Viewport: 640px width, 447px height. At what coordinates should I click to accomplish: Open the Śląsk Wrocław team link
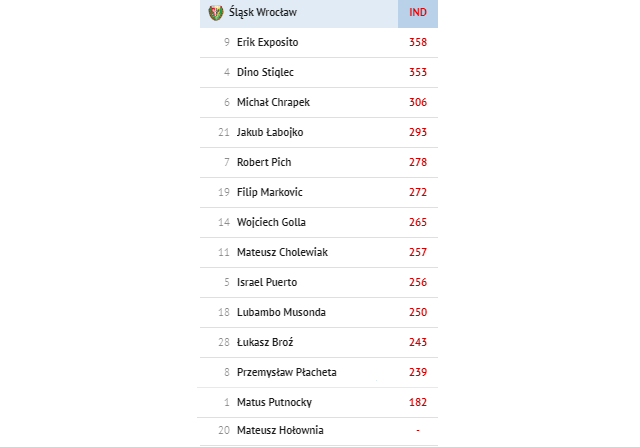click(262, 12)
